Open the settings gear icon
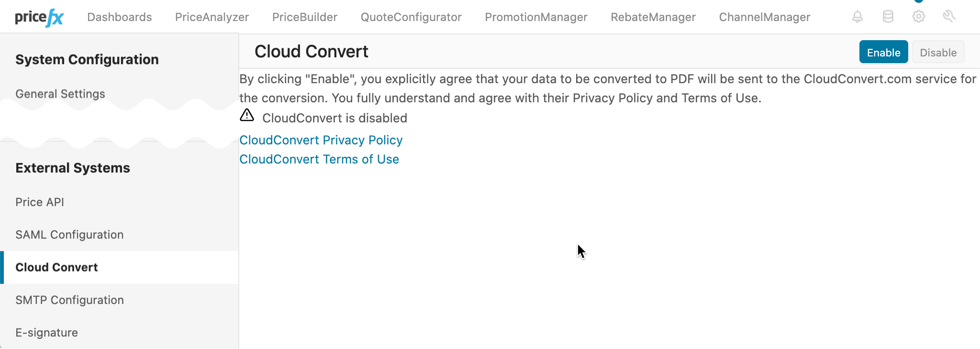 click(x=918, y=16)
